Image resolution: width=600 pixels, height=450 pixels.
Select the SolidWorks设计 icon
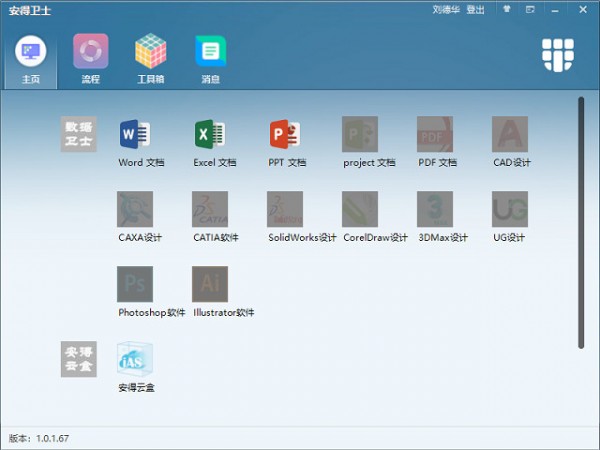coord(285,209)
